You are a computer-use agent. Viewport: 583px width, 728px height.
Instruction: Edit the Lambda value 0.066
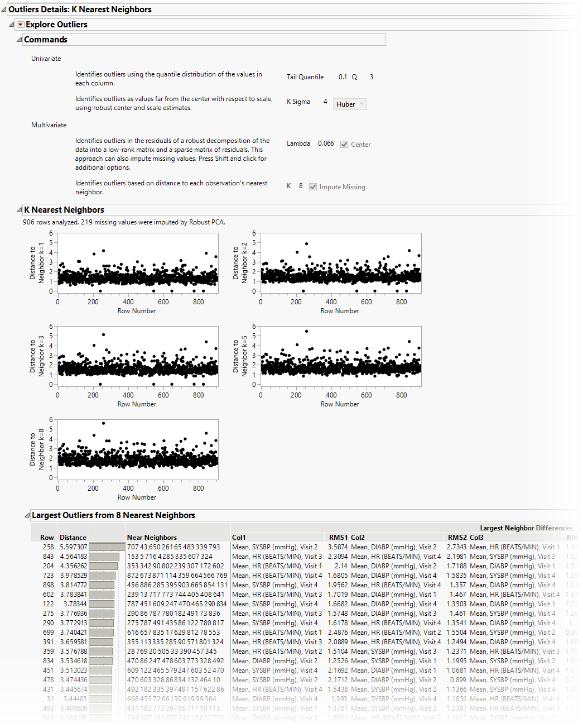click(326, 143)
